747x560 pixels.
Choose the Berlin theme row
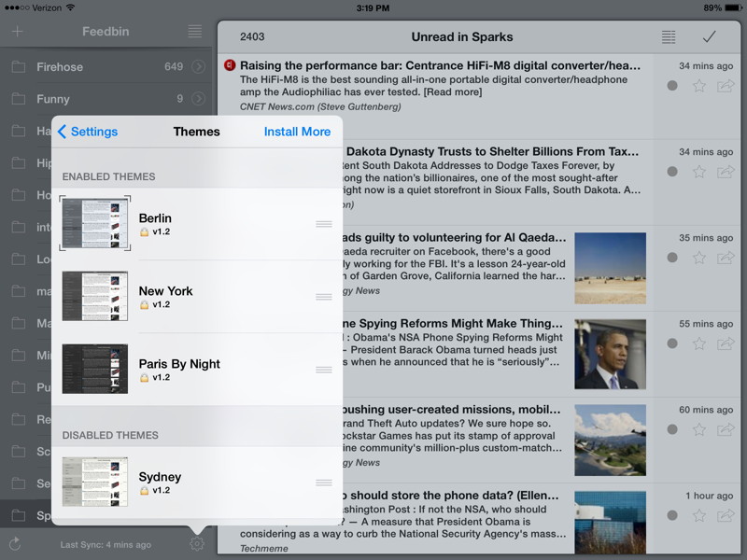(x=197, y=224)
